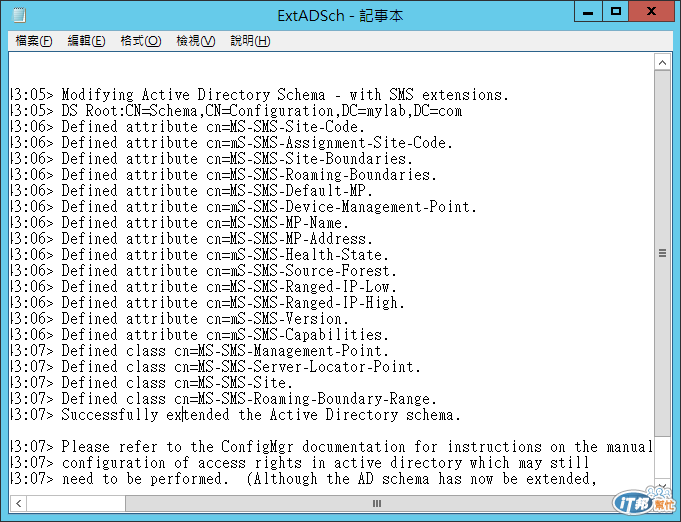Click text 'cn=MS-SMS-Default-MP.'

point(289,191)
